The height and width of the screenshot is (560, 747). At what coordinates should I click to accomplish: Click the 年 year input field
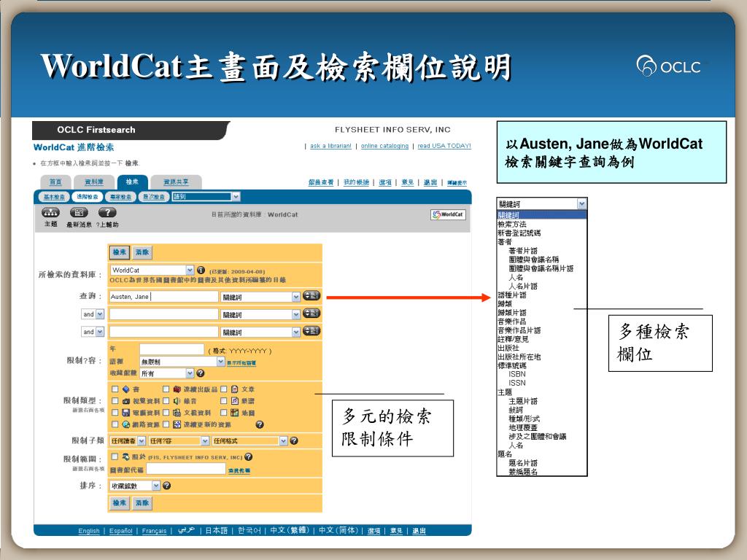(171, 349)
